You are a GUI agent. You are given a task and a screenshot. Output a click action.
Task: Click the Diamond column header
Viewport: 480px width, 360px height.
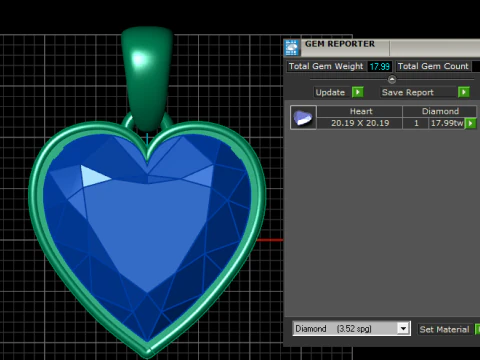pos(440,111)
